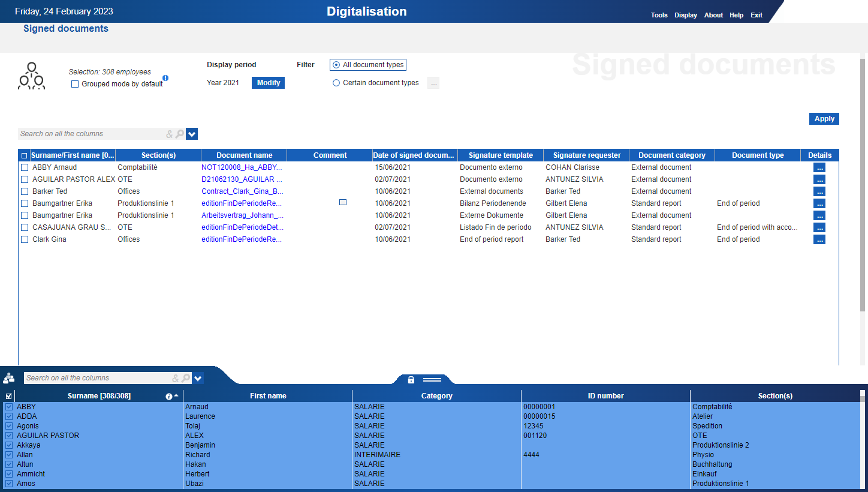868x492 pixels.
Task: Open the About menu
Action: [713, 15]
